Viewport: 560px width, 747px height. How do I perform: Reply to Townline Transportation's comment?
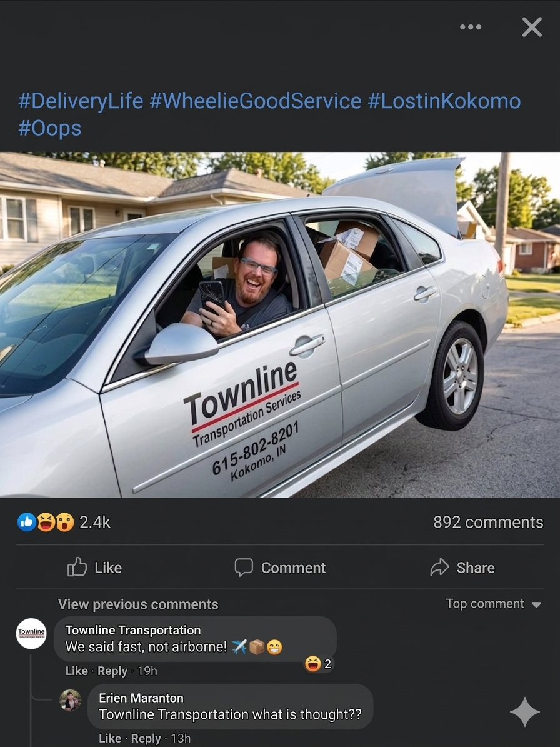point(112,671)
